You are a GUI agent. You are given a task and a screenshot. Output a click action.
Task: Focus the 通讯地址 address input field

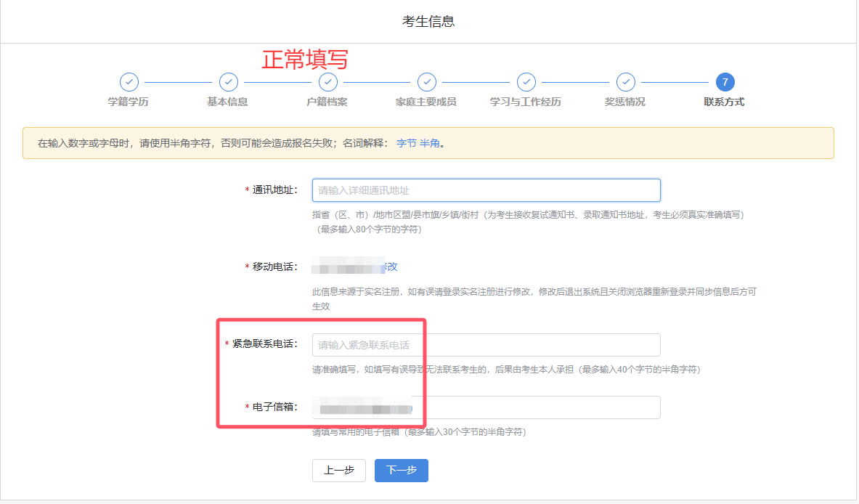[x=486, y=190]
